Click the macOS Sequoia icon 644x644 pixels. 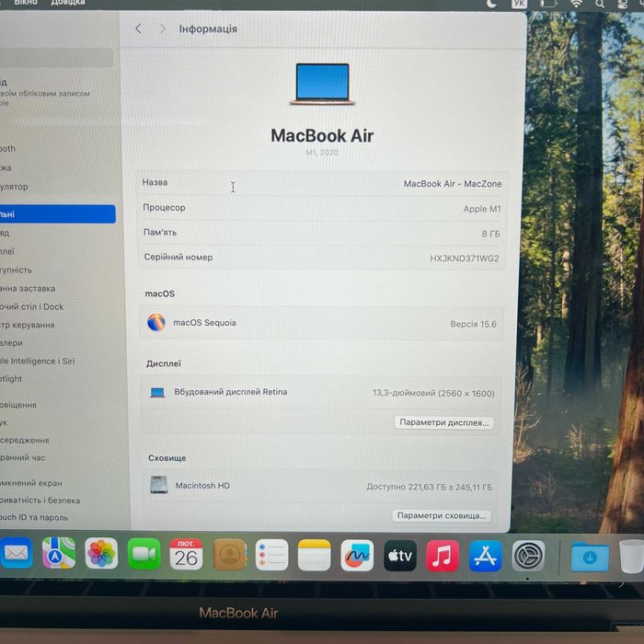click(156, 322)
